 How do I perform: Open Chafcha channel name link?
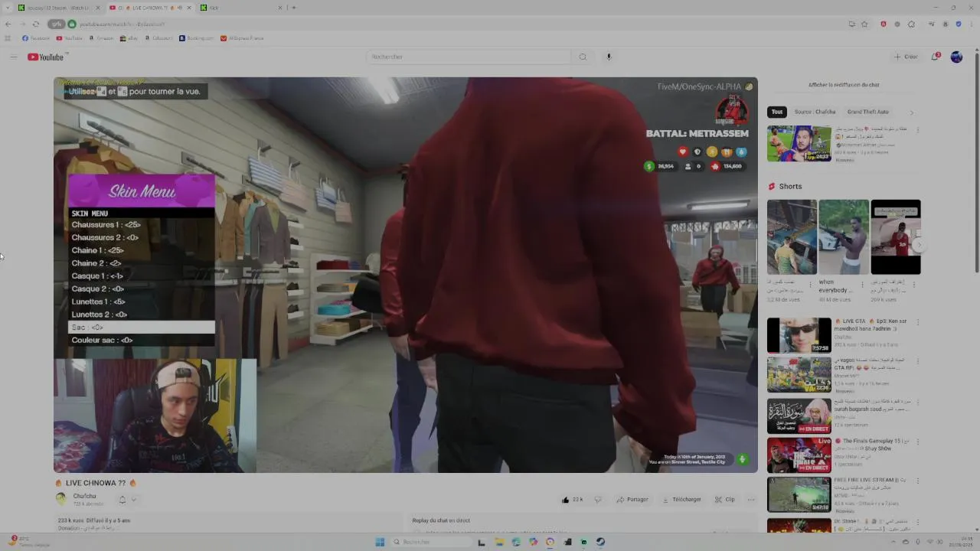pyautogui.click(x=85, y=496)
